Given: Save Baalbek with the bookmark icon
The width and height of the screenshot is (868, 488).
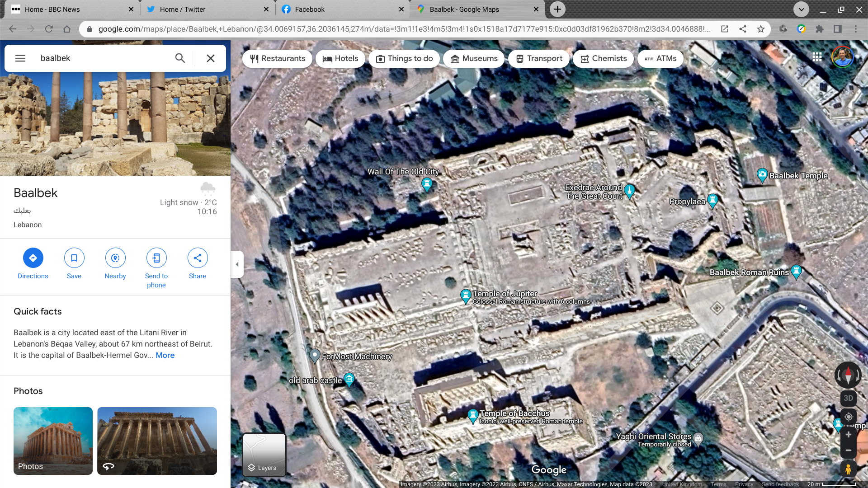Looking at the screenshot, I should 74,258.
